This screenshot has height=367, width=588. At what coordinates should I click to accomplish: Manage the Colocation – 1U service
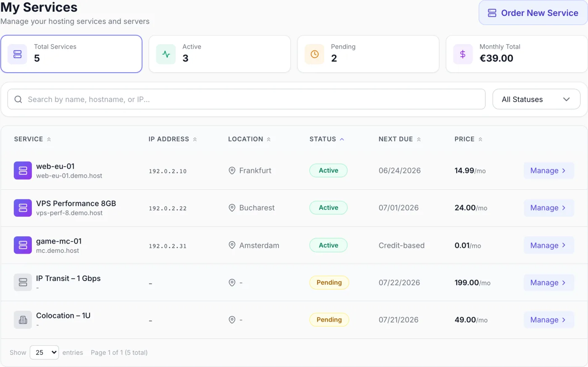tap(549, 320)
